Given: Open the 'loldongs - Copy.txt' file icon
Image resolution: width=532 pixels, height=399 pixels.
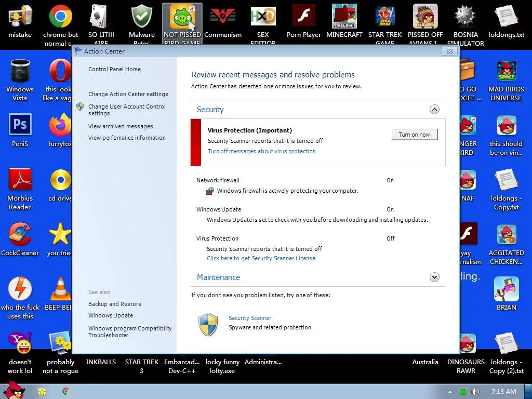Looking at the screenshot, I should coord(506,180).
